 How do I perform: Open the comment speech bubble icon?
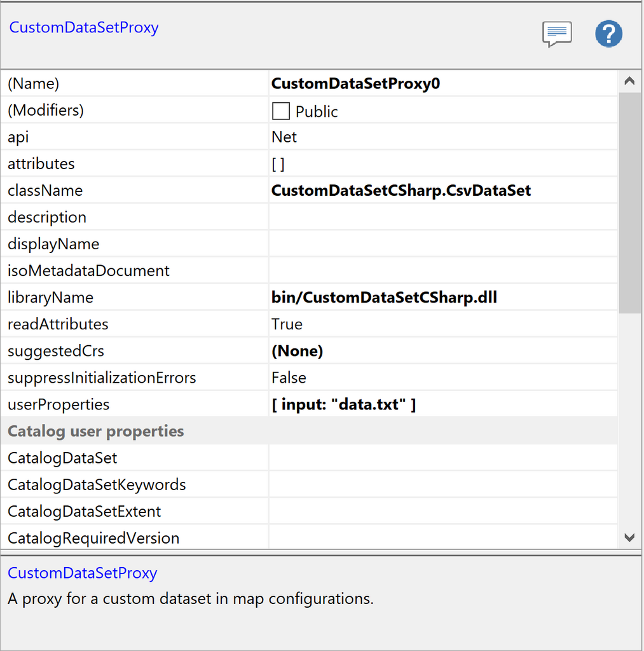point(557,34)
